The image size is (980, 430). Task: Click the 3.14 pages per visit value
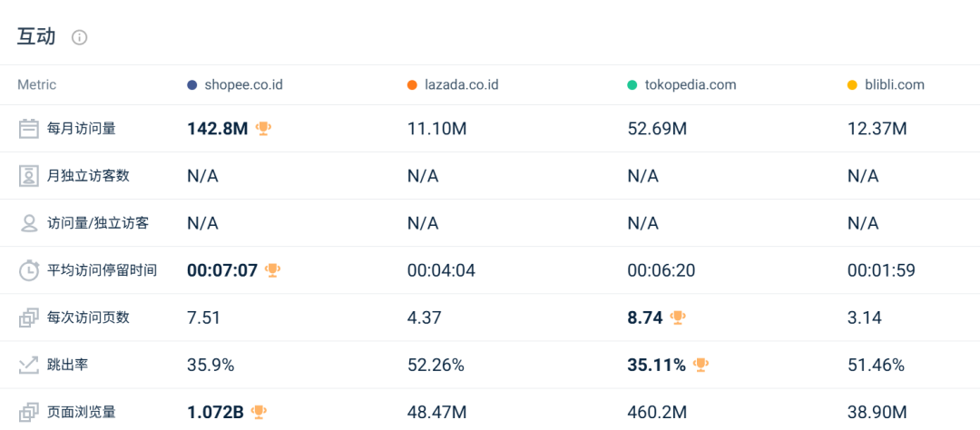pyautogui.click(x=865, y=318)
